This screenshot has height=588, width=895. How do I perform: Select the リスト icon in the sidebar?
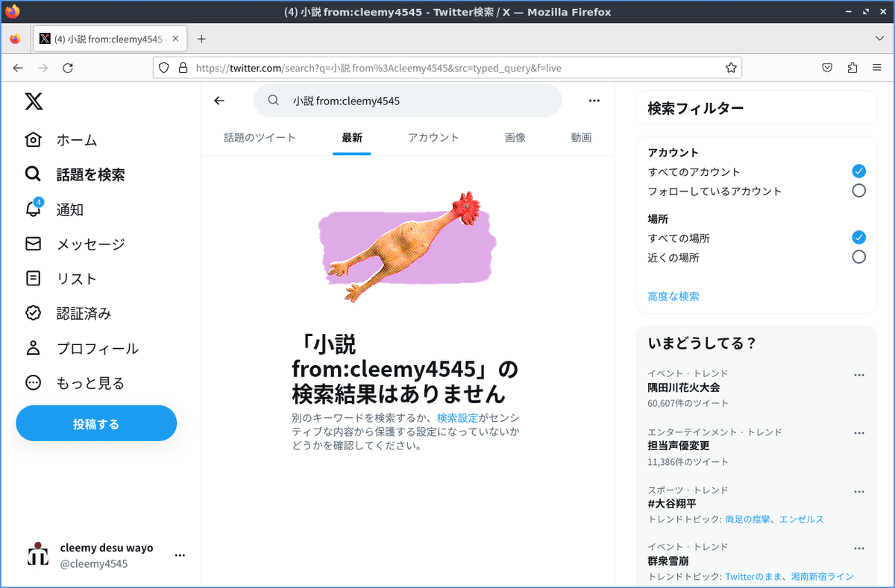pyautogui.click(x=33, y=278)
